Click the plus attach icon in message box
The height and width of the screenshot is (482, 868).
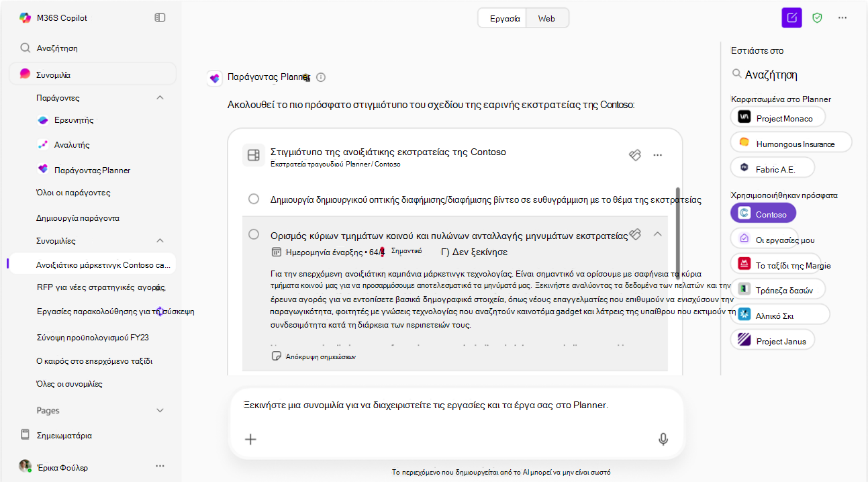tap(250, 440)
